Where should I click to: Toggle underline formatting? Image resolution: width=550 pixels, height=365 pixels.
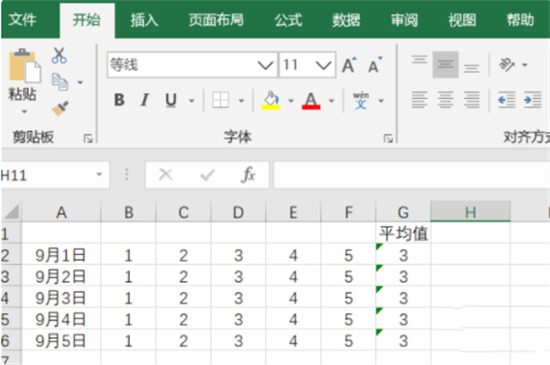(x=171, y=100)
